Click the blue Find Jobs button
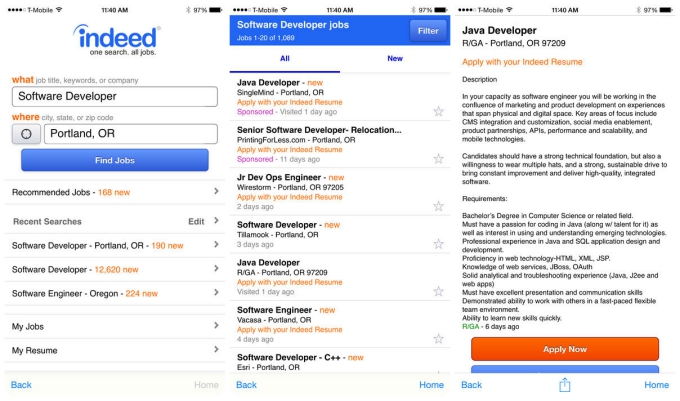 click(114, 160)
